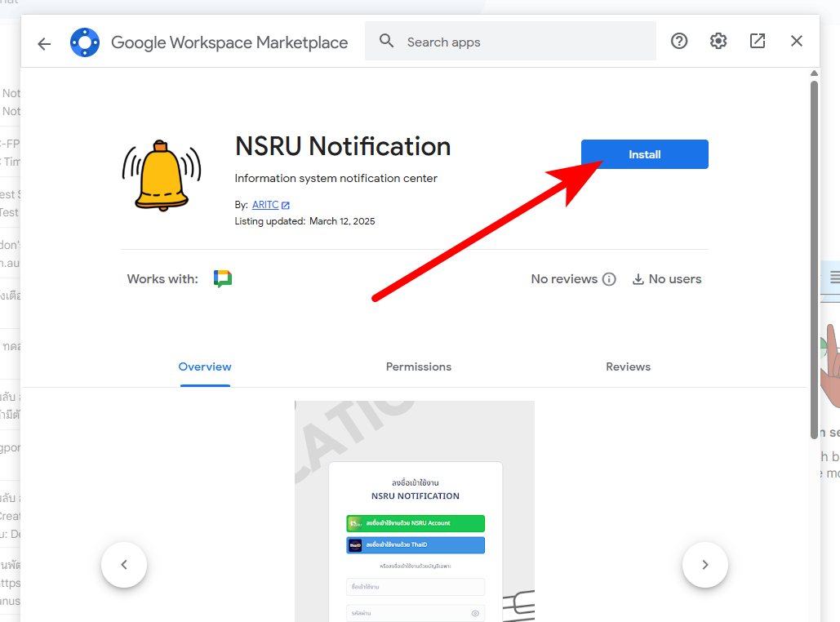The height and width of the screenshot is (622, 840).
Task: Close the Marketplace dialog
Action: [x=796, y=41]
